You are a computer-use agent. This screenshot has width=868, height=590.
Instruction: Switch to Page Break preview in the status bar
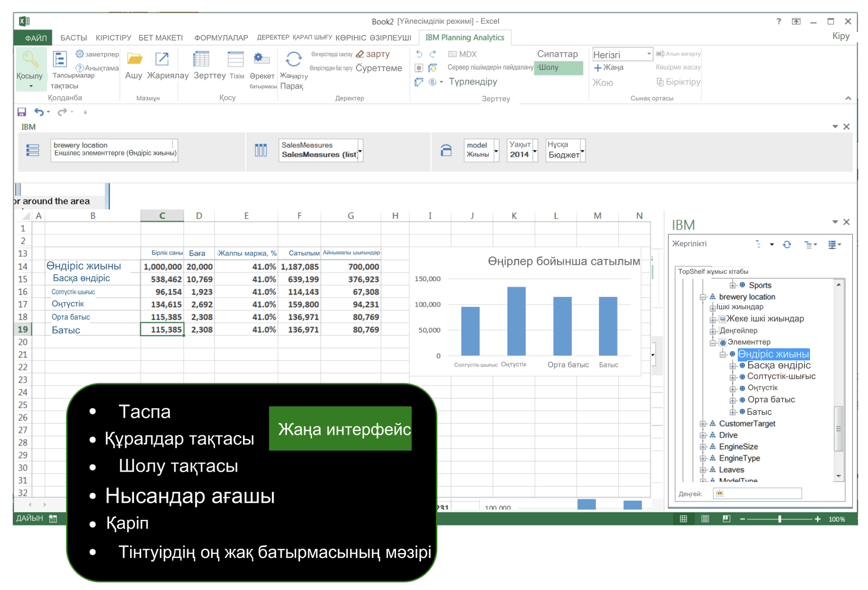coord(726,519)
